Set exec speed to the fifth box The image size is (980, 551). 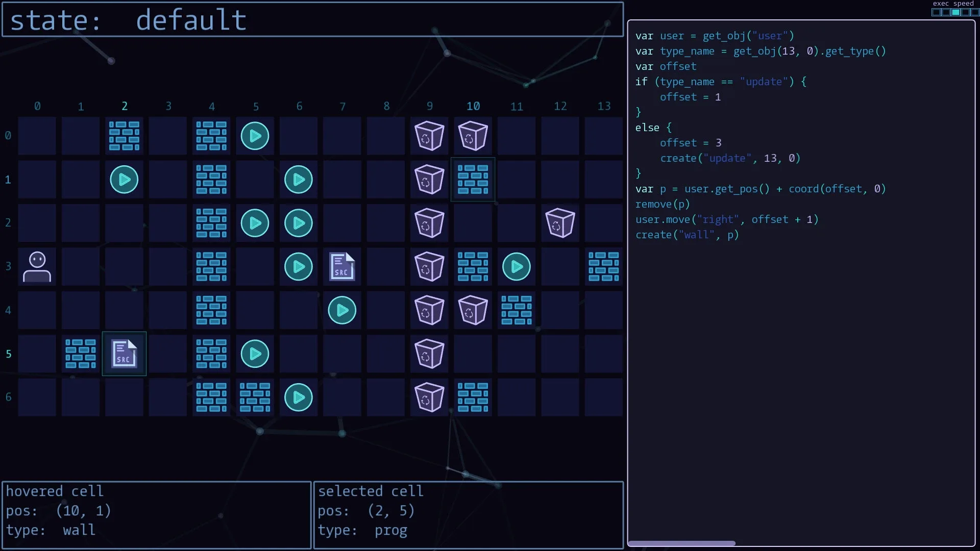click(x=975, y=12)
